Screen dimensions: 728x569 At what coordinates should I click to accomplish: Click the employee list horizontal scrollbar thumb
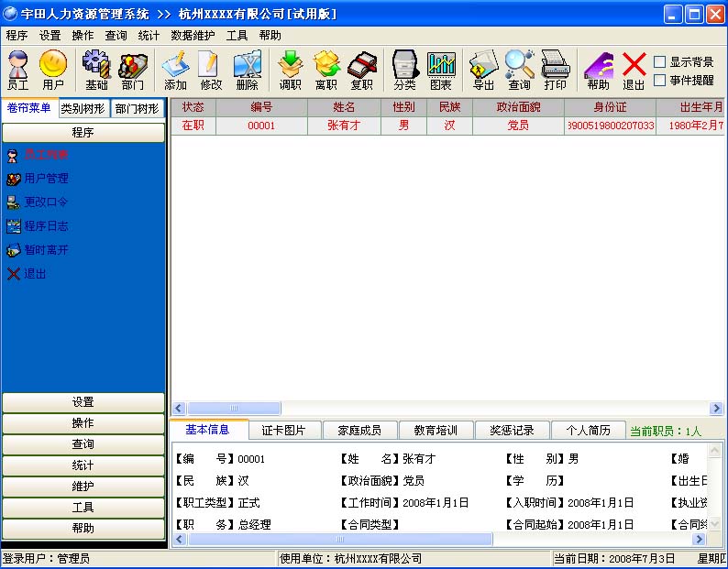(x=234, y=409)
